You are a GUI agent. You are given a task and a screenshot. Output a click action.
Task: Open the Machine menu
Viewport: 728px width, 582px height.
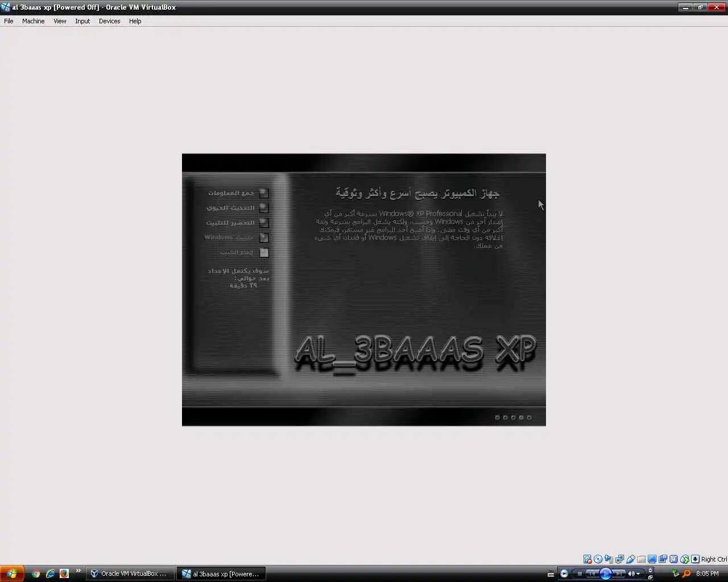33,21
